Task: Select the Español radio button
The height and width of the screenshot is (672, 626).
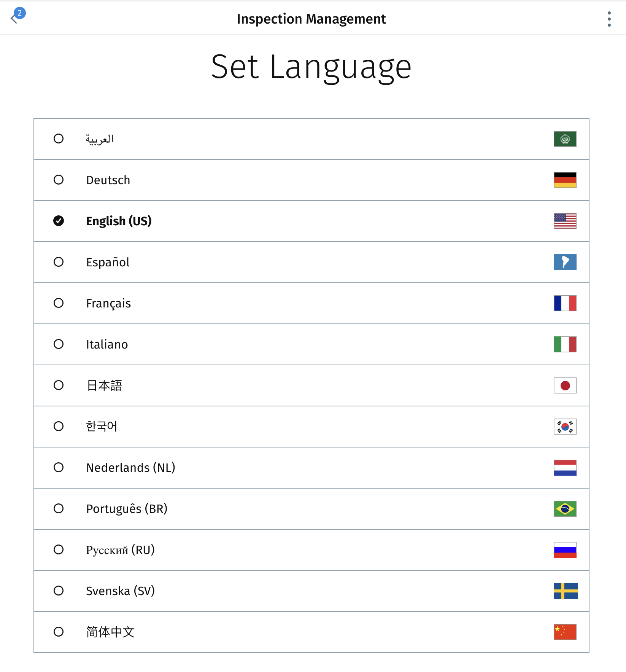Action: point(59,262)
